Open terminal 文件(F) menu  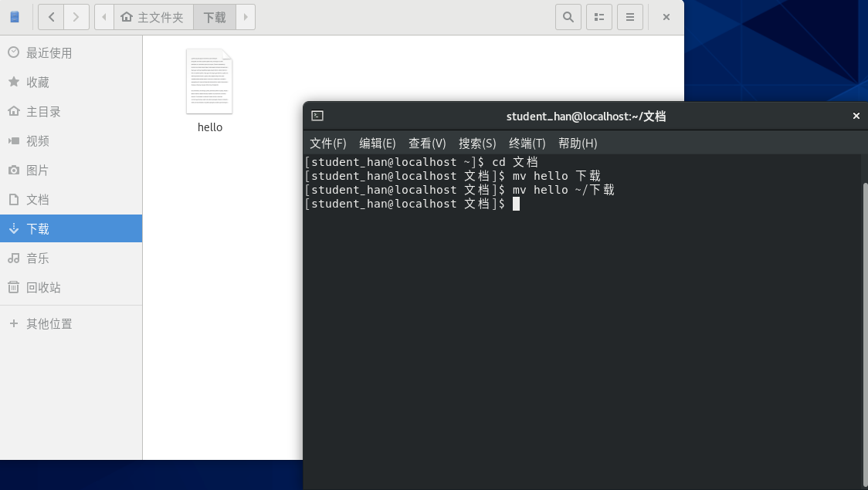(327, 144)
